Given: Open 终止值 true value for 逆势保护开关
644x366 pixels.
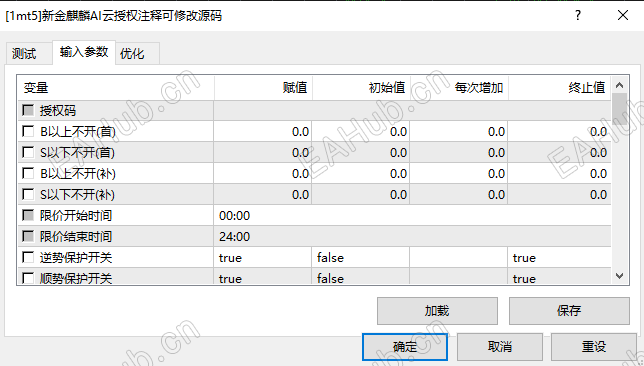Looking at the screenshot, I should (559, 258).
